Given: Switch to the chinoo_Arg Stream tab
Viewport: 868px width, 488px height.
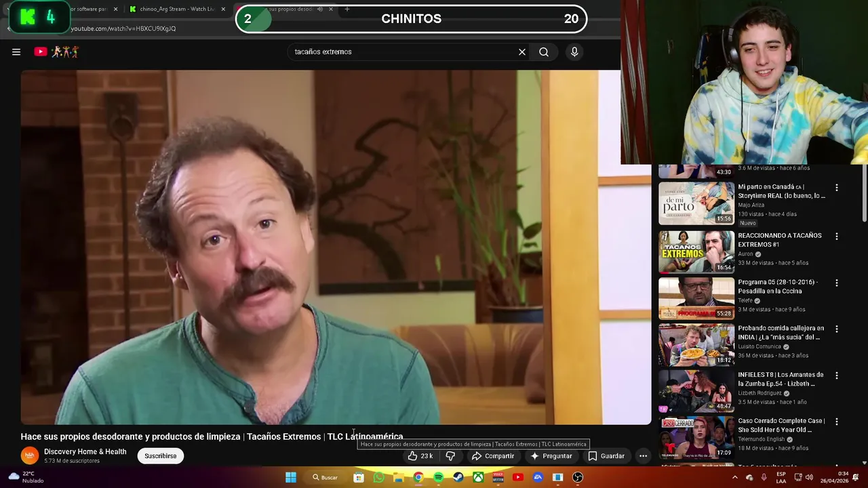Looking at the screenshot, I should click(177, 9).
